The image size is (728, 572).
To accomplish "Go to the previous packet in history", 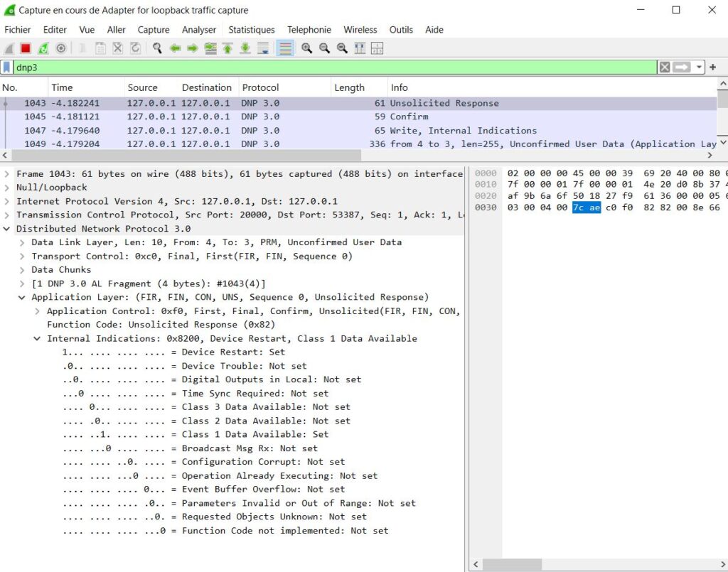I will [175, 48].
